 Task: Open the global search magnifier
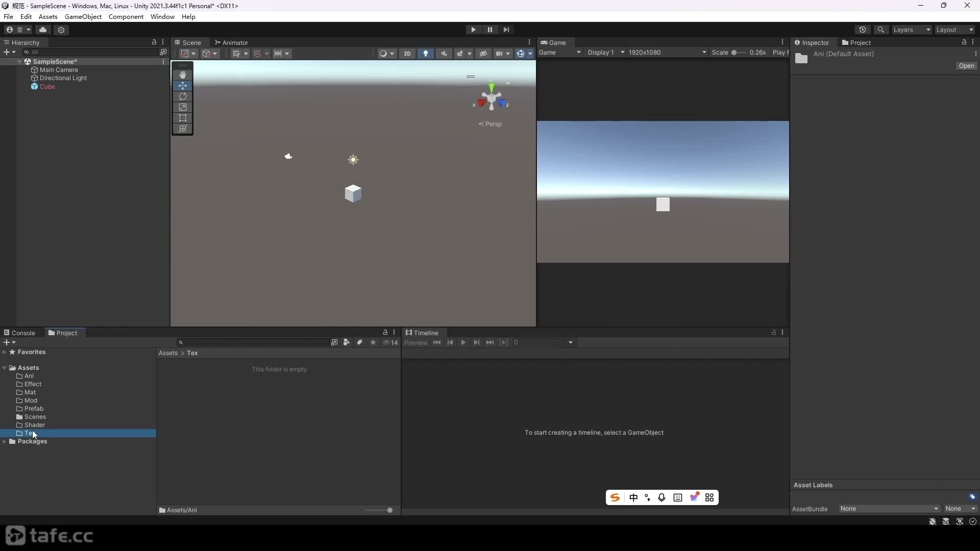[x=881, y=30]
